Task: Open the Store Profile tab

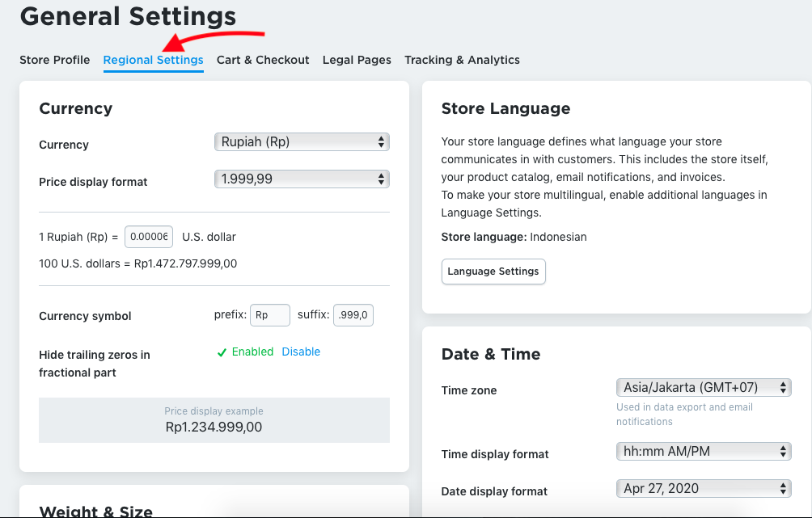Action: click(54, 60)
